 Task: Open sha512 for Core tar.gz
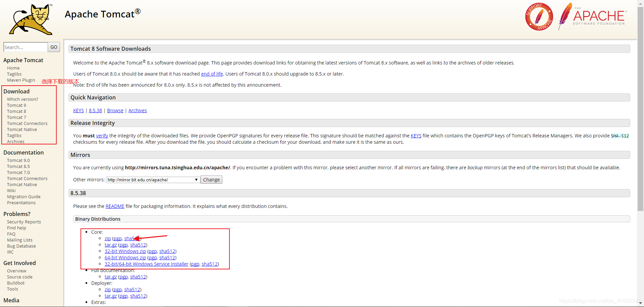[x=138, y=245]
